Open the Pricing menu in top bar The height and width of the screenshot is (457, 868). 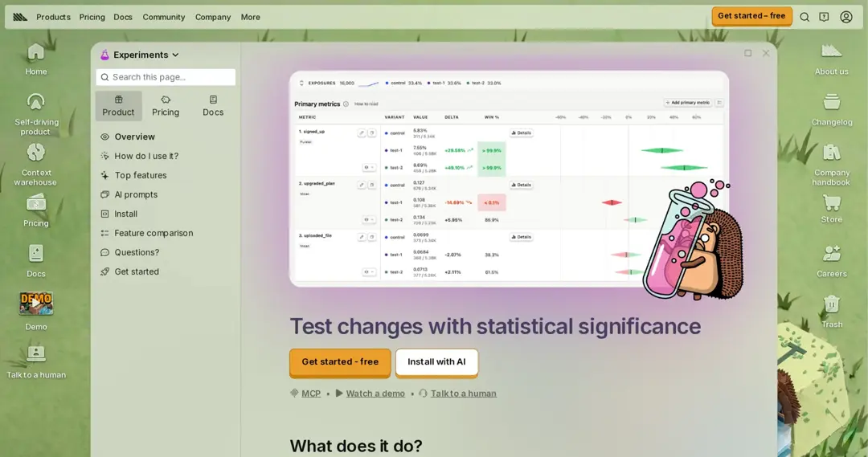92,17
